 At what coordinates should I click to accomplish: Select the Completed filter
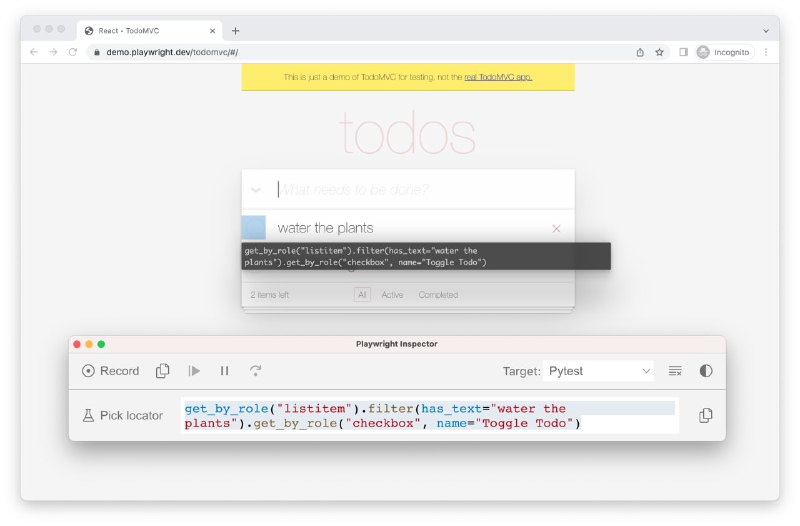pyautogui.click(x=438, y=295)
